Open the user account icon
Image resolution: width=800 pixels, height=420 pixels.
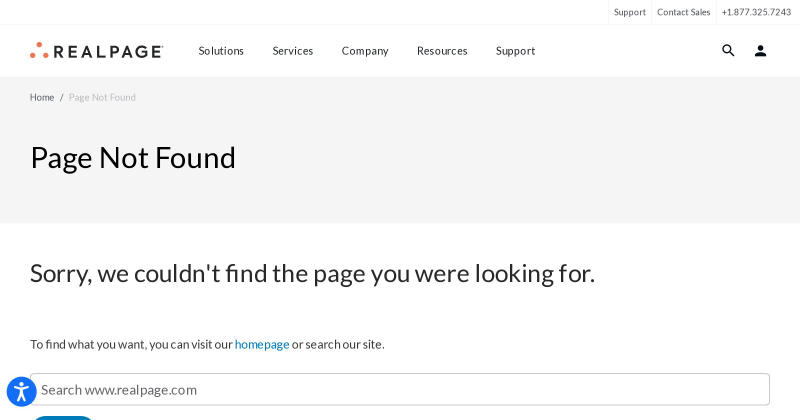[760, 51]
